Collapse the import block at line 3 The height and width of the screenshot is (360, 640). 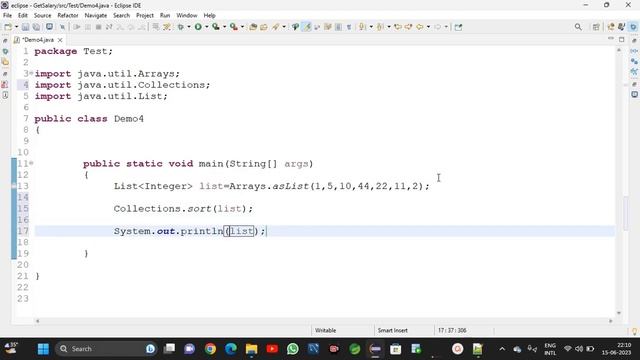[x=31, y=73]
